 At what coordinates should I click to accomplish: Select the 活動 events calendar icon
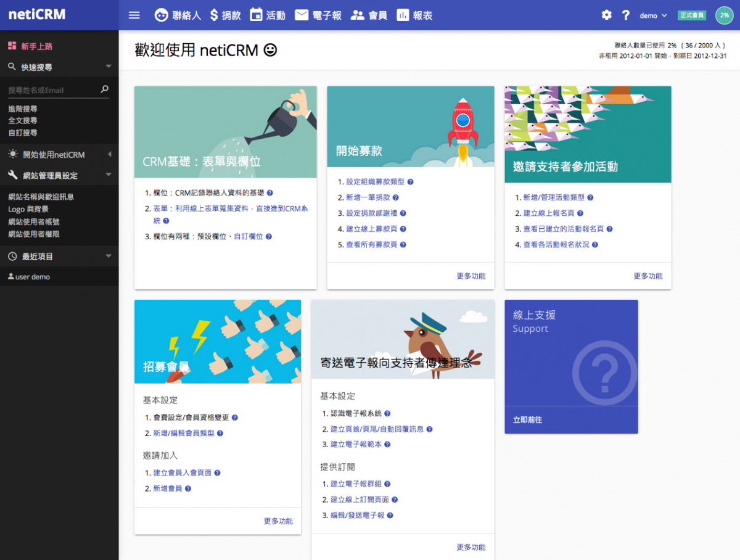(x=256, y=15)
